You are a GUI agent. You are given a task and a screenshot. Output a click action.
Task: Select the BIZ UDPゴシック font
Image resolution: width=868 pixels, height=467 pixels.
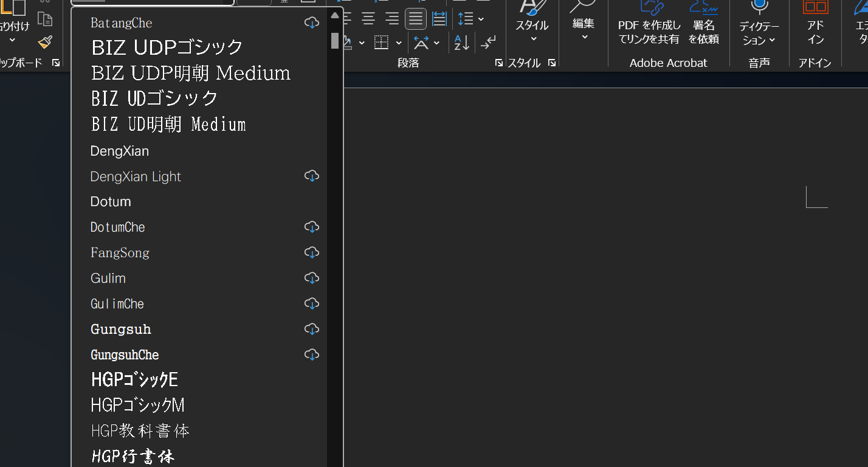[167, 47]
